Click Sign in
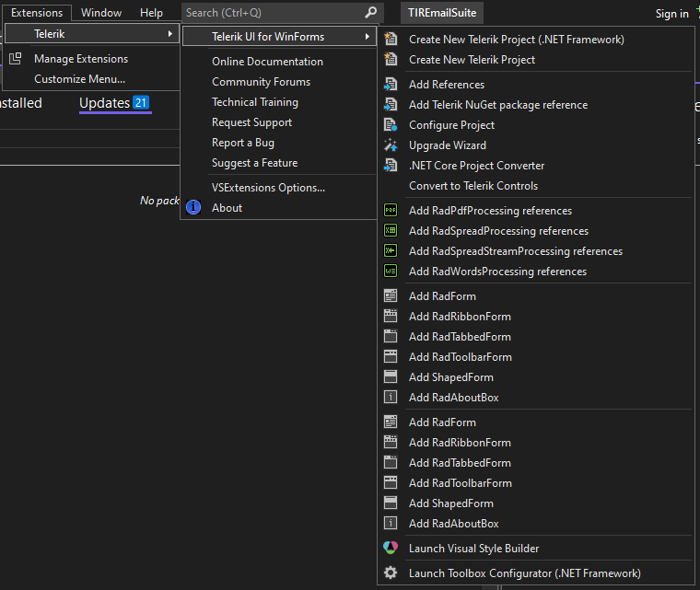The image size is (700, 590). pos(671,14)
